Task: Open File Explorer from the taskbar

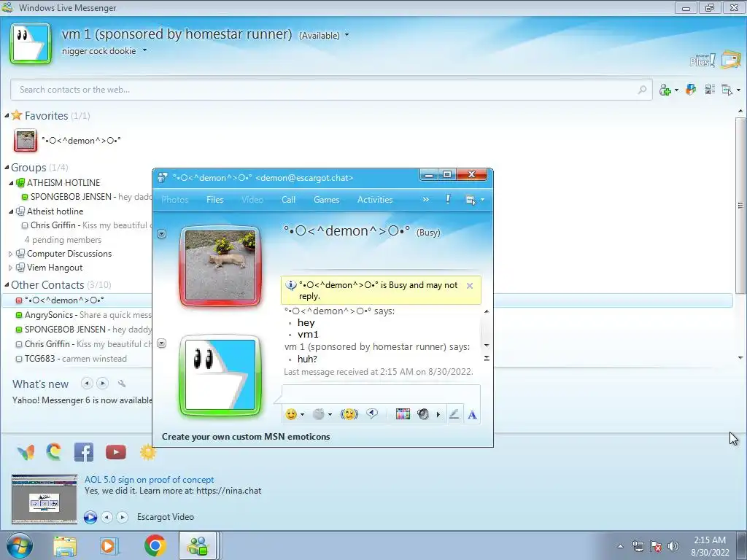Action: tap(64, 545)
